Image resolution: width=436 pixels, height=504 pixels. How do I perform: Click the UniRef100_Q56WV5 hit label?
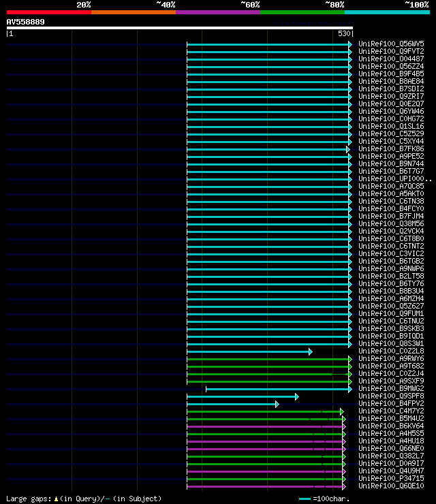pos(391,44)
